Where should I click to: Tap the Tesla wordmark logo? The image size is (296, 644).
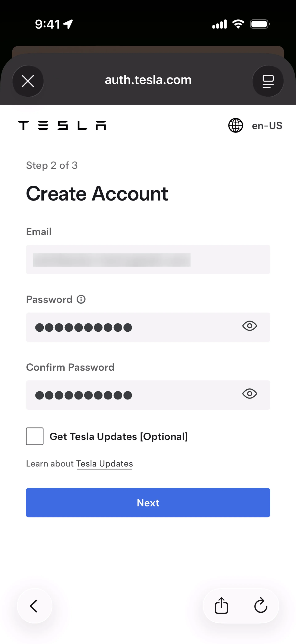pyautogui.click(x=62, y=125)
